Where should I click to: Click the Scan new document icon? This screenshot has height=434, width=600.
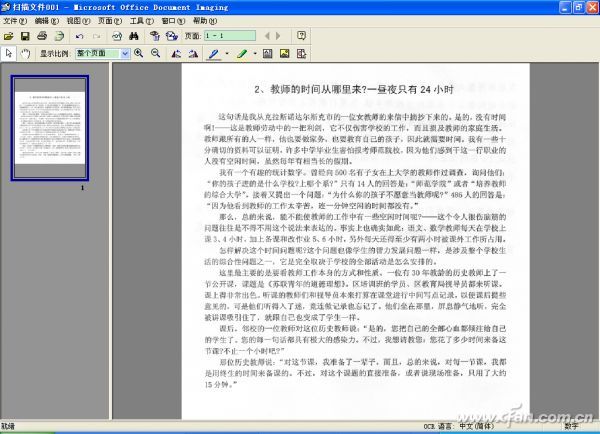[x=59, y=36]
